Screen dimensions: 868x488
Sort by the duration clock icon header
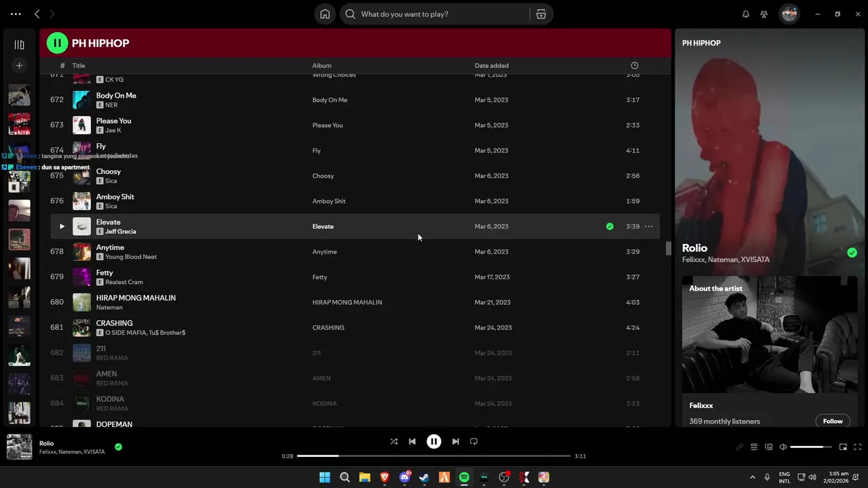tap(634, 66)
